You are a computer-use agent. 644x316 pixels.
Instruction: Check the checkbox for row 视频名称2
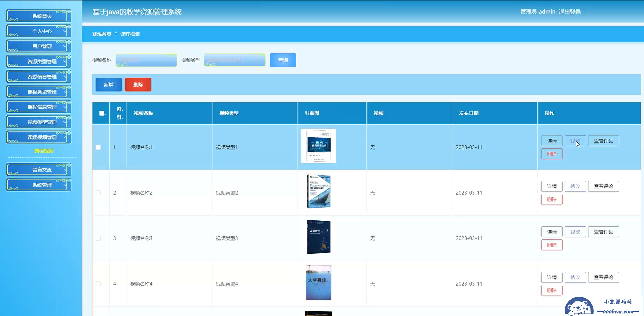[x=99, y=193]
